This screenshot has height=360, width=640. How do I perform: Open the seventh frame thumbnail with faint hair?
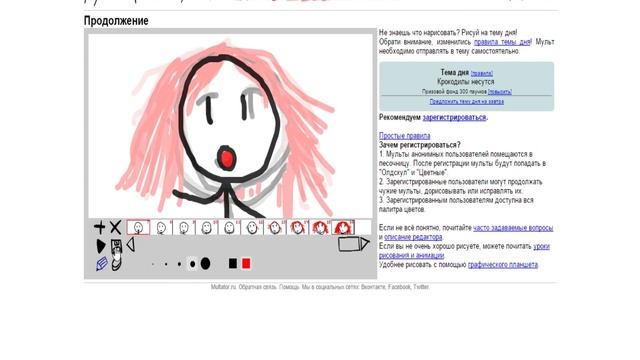[x=275, y=227]
